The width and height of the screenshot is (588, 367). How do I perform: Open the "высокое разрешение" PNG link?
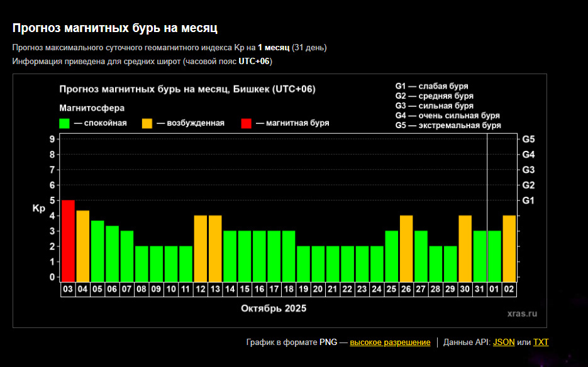click(x=390, y=342)
